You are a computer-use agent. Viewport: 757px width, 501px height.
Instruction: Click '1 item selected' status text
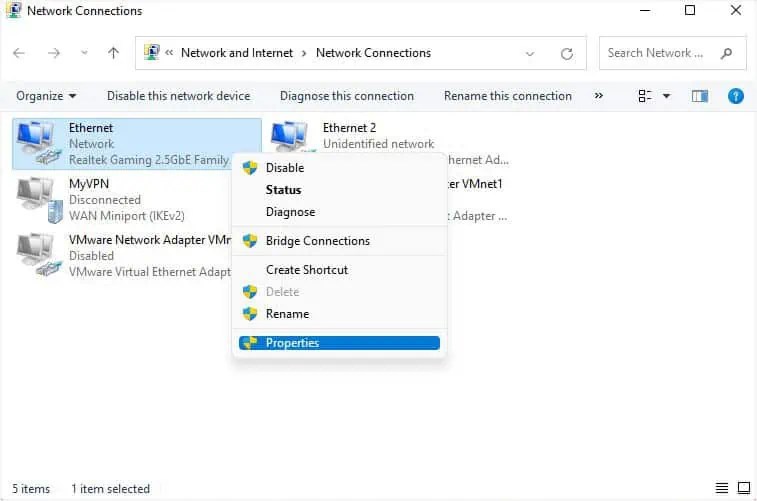point(111,489)
